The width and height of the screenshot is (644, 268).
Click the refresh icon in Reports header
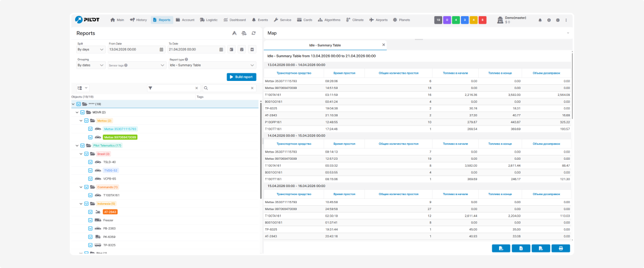pyautogui.click(x=253, y=33)
